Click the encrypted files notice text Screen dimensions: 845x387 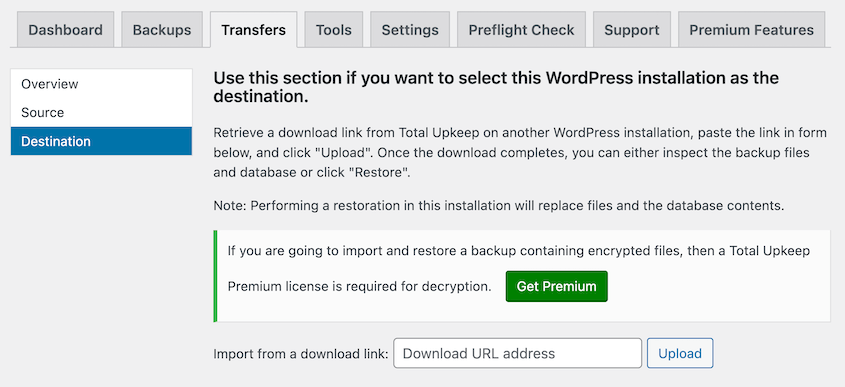[518, 251]
